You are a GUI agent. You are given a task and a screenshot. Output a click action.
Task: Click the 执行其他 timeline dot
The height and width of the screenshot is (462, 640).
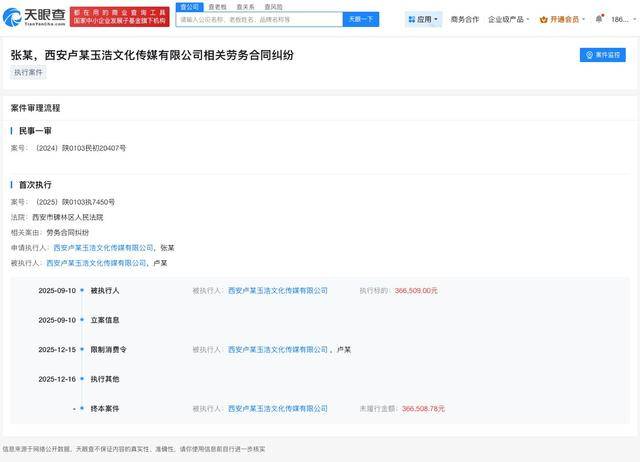[82, 379]
